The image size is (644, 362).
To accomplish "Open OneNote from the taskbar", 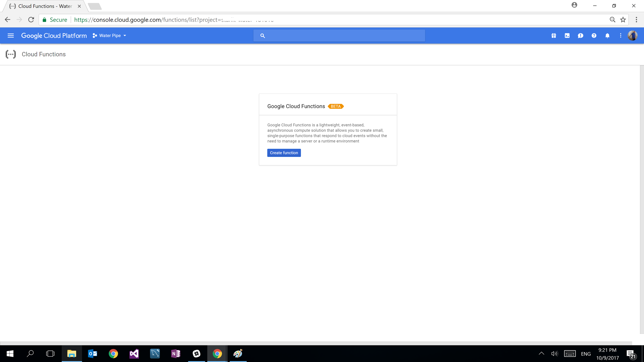I will tap(176, 354).
